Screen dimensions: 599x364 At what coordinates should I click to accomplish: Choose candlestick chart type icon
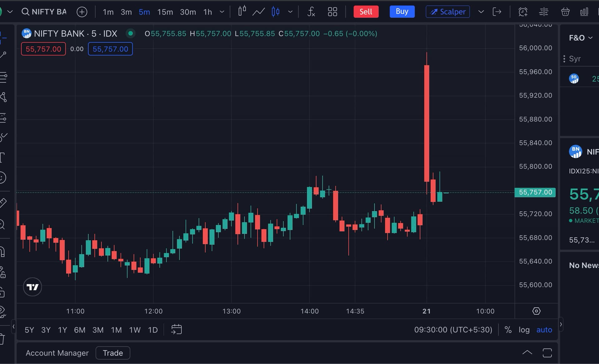[x=242, y=12]
